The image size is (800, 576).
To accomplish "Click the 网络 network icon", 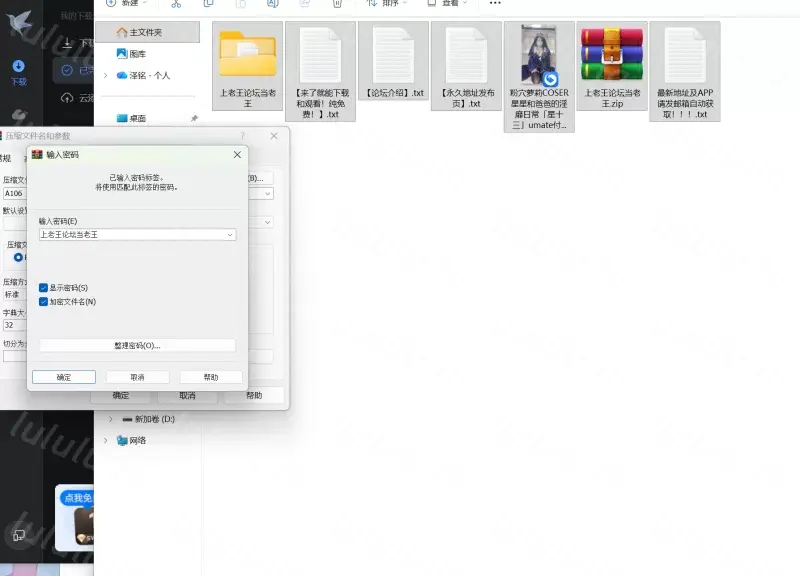I will pyautogui.click(x=122, y=440).
